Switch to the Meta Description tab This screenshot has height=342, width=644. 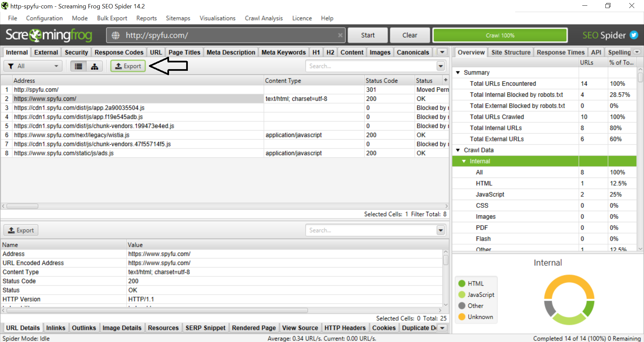(x=231, y=52)
